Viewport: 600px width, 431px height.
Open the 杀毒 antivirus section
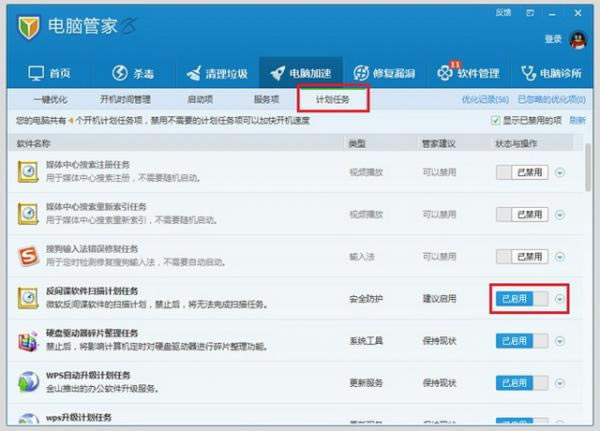133,73
